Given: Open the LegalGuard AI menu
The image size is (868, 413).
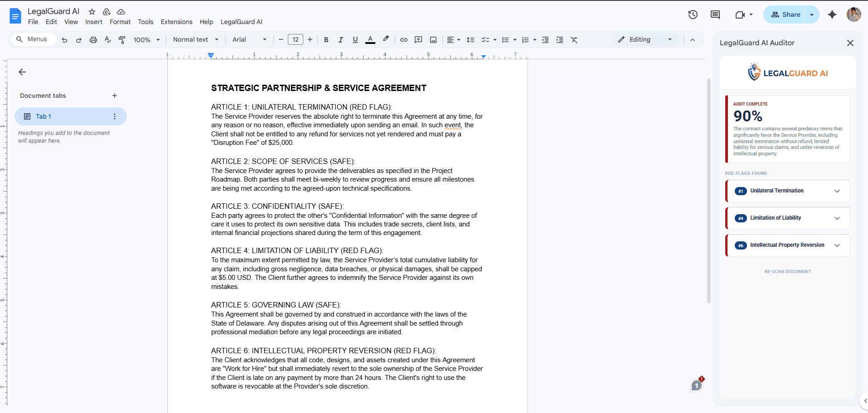Looking at the screenshot, I should [x=242, y=22].
